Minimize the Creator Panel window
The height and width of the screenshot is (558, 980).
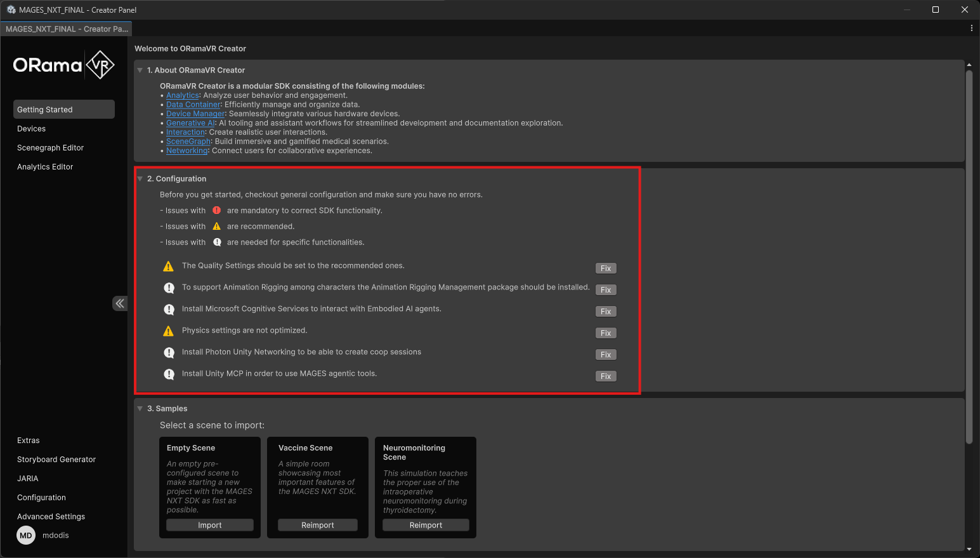tap(906, 10)
